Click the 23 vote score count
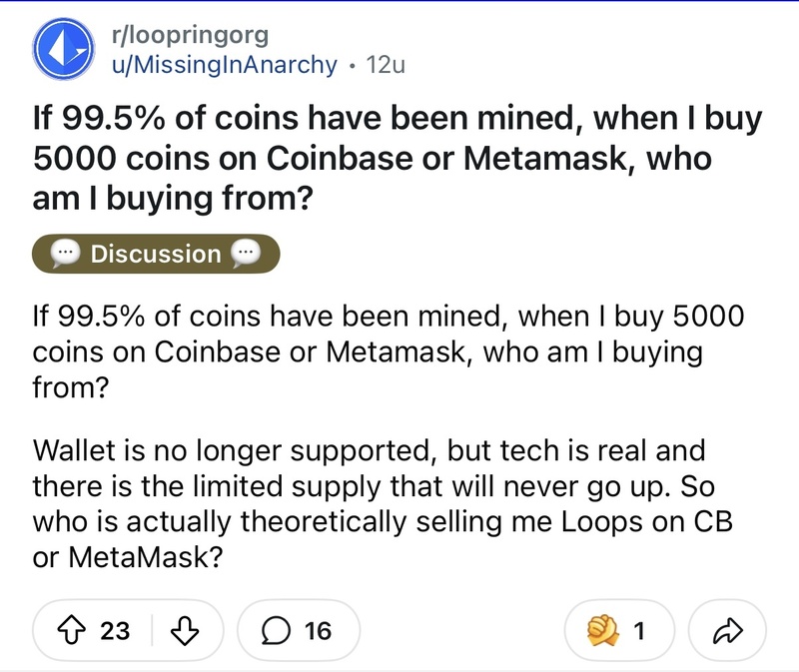This screenshot has width=799, height=672. [115, 631]
